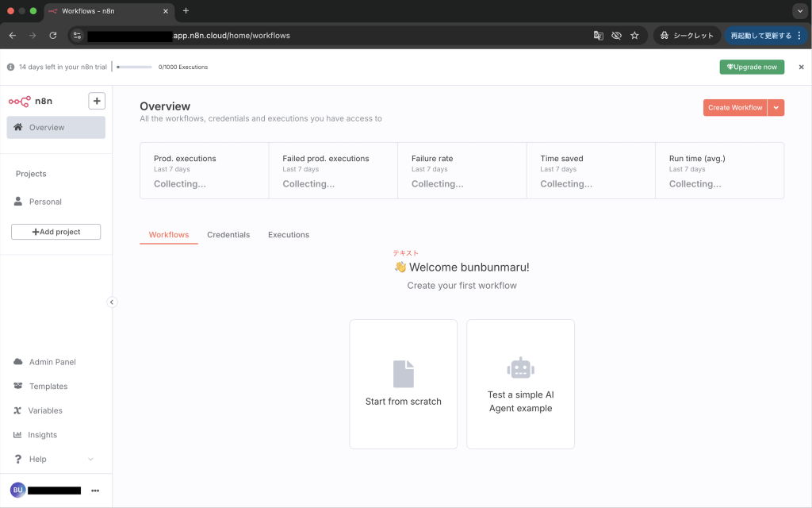Click the Upgrade now button
This screenshot has height=508, width=812.
click(x=752, y=67)
